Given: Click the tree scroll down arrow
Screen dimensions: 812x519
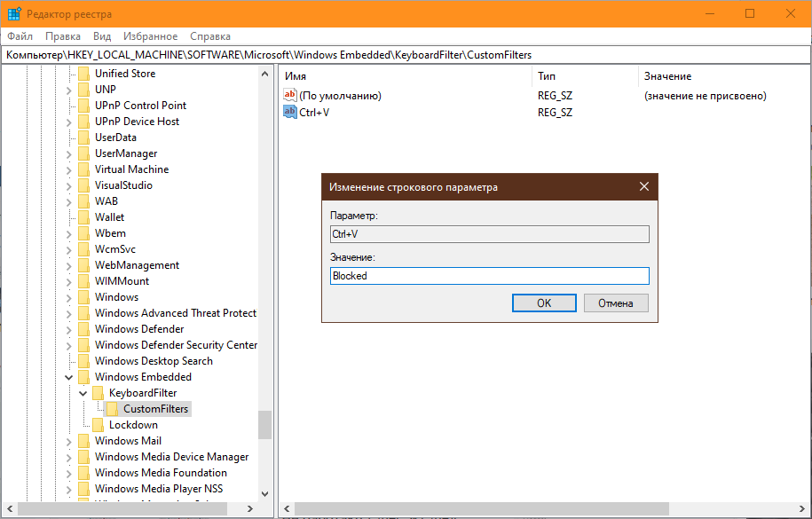Looking at the screenshot, I should point(264,493).
